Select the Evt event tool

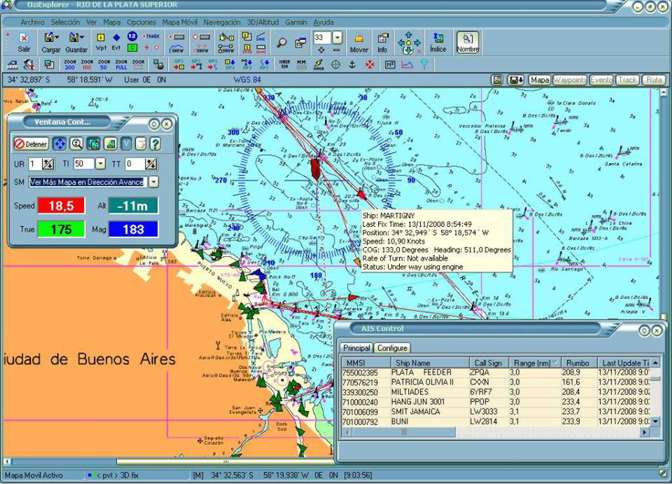[x=116, y=42]
